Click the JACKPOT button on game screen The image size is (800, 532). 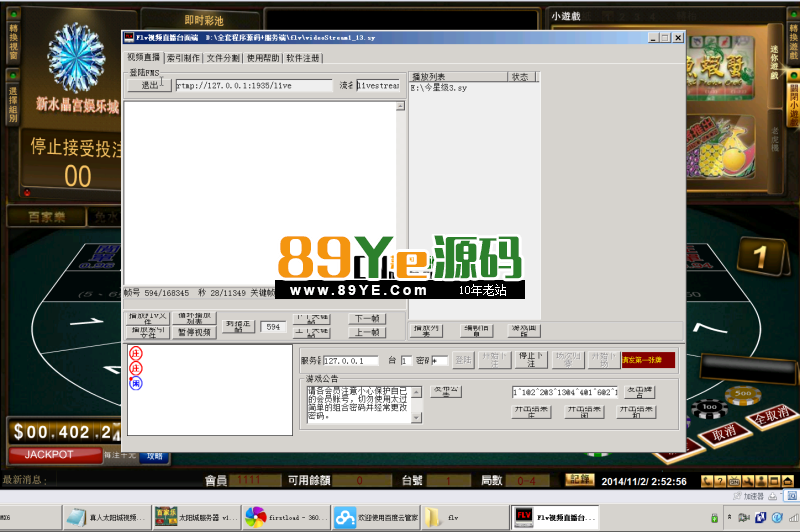[50, 455]
